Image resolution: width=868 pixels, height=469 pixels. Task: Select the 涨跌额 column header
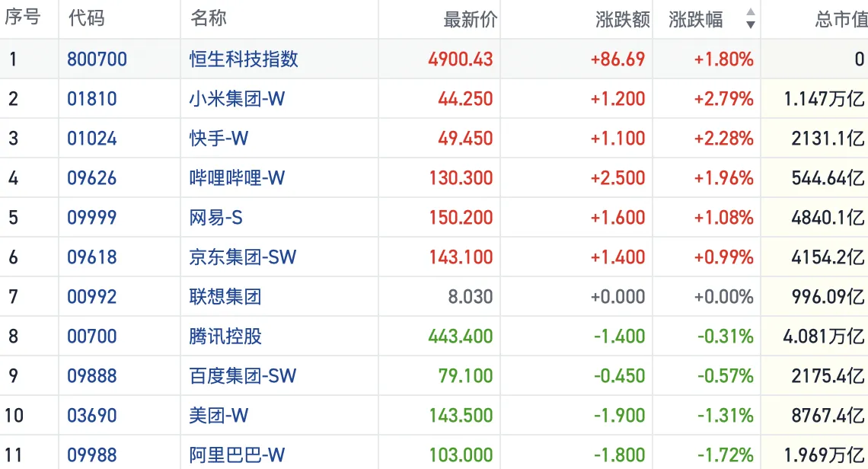623,20
